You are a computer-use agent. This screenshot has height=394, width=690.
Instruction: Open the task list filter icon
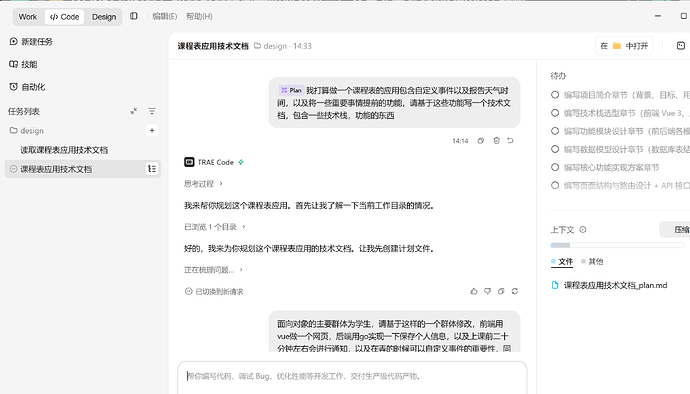152,111
